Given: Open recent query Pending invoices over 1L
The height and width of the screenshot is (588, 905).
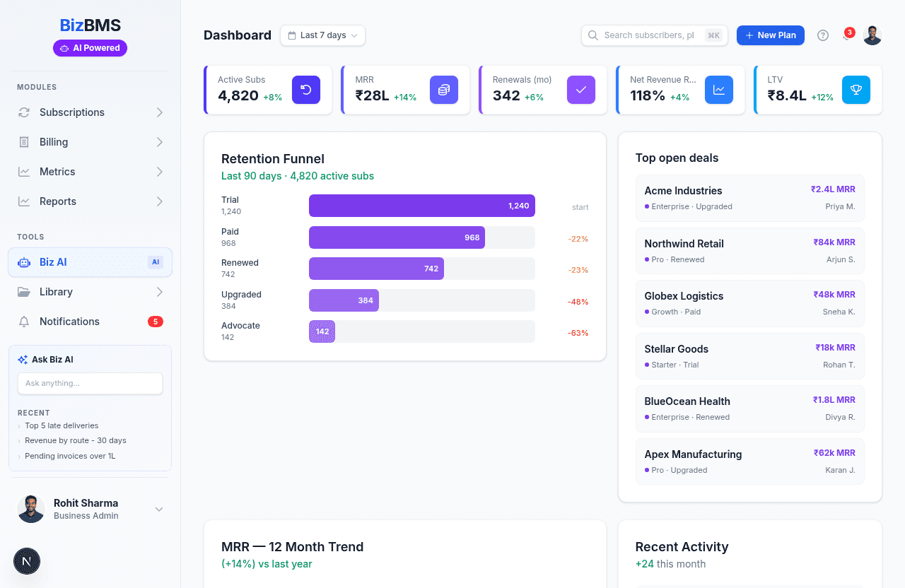Looking at the screenshot, I should click(69, 456).
